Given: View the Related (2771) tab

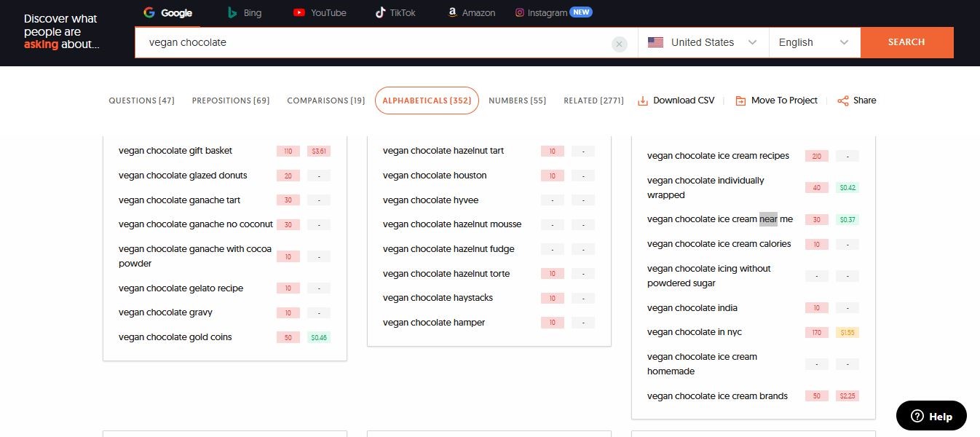Looking at the screenshot, I should coord(593,101).
